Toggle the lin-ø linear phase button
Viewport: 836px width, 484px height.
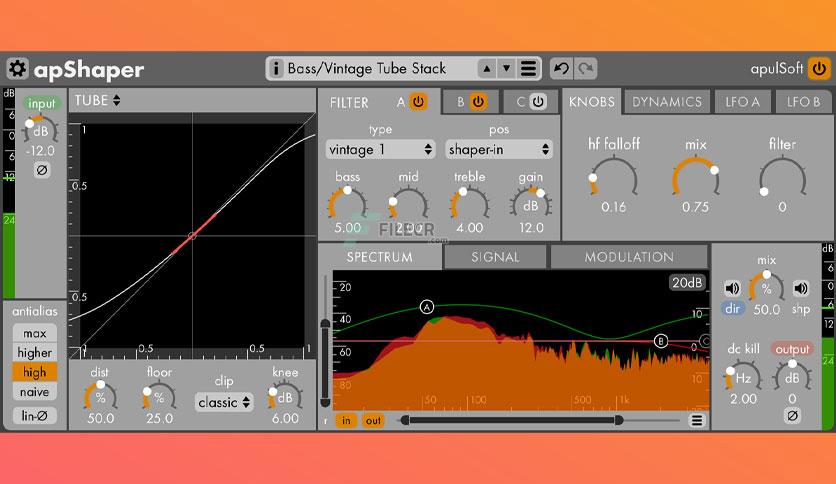click(x=35, y=415)
